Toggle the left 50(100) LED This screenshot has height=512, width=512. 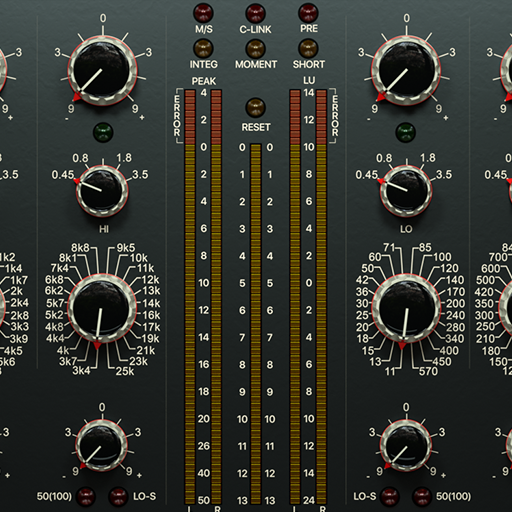(x=86, y=496)
